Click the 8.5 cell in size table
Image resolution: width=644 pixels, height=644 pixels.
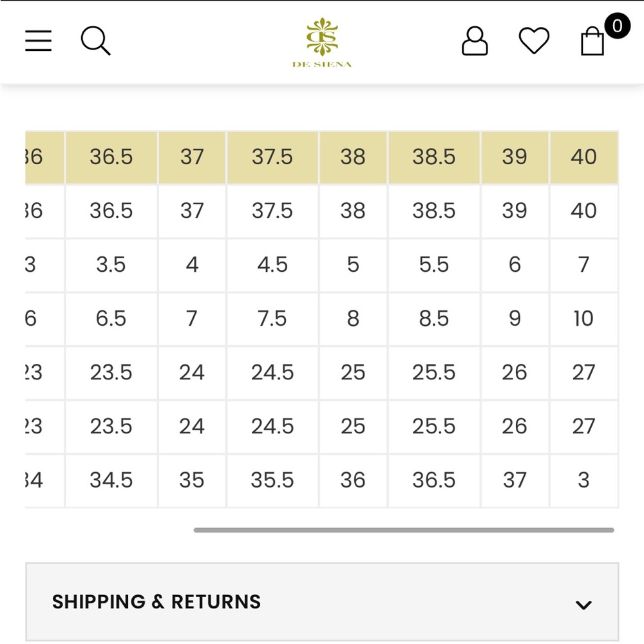[433, 319]
